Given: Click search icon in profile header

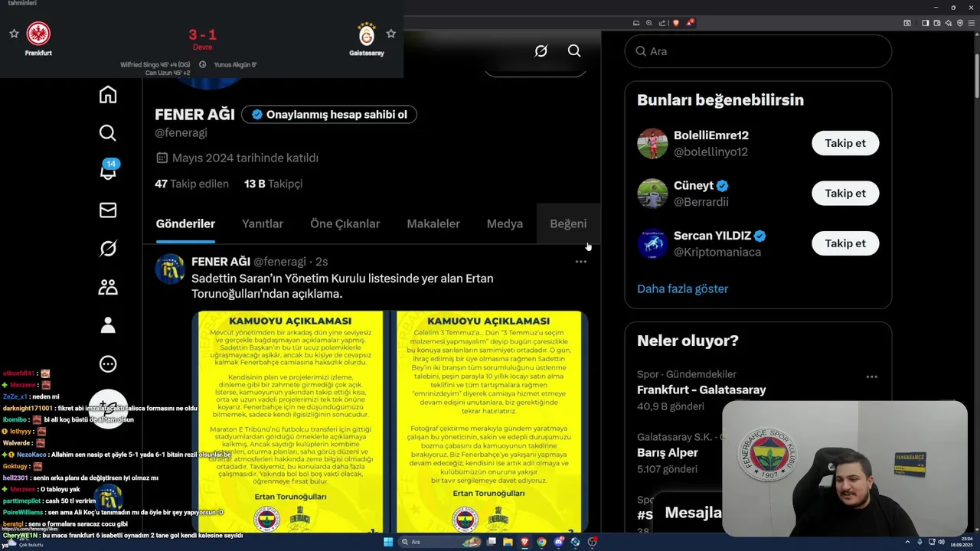Looking at the screenshot, I should tap(574, 51).
